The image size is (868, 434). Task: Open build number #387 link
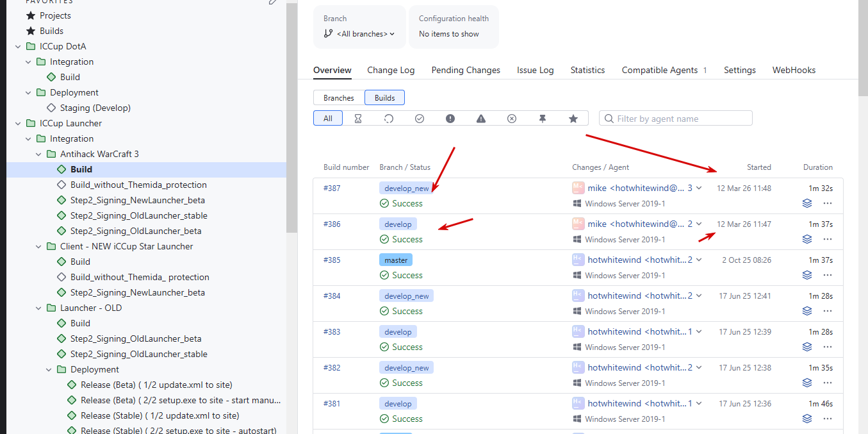(332, 188)
